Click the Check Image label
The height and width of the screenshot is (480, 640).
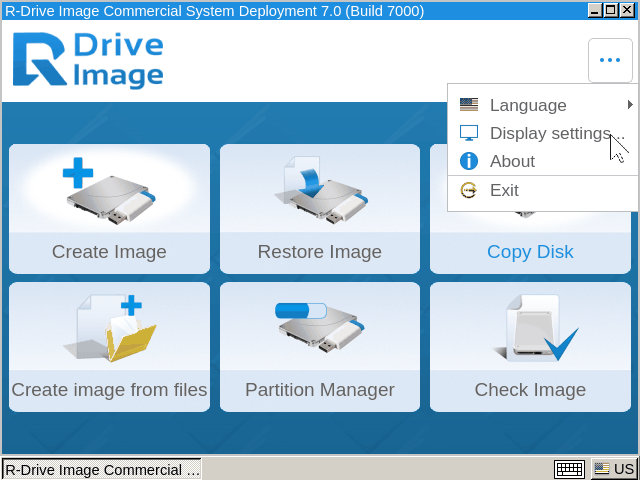[x=530, y=389]
